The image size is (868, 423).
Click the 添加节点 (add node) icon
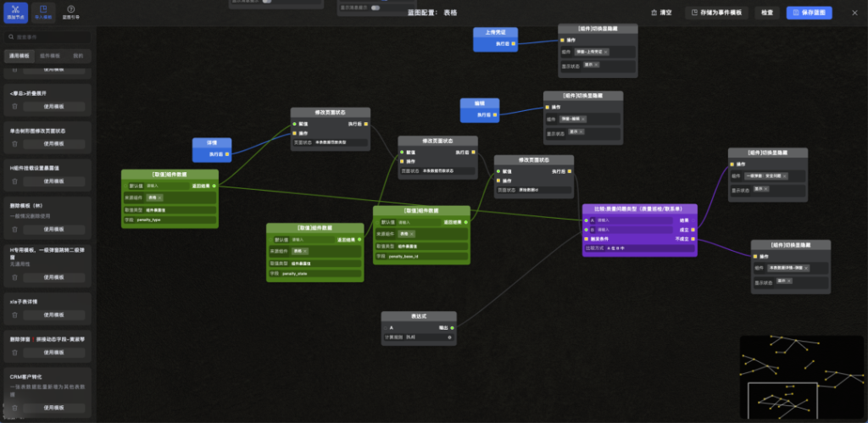[x=15, y=12]
